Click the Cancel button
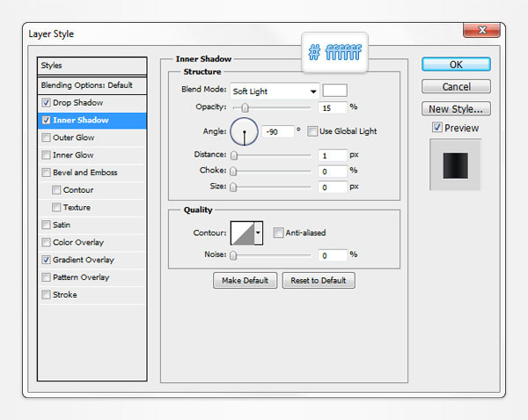Screen dimensions: 528x420 tap(456, 86)
